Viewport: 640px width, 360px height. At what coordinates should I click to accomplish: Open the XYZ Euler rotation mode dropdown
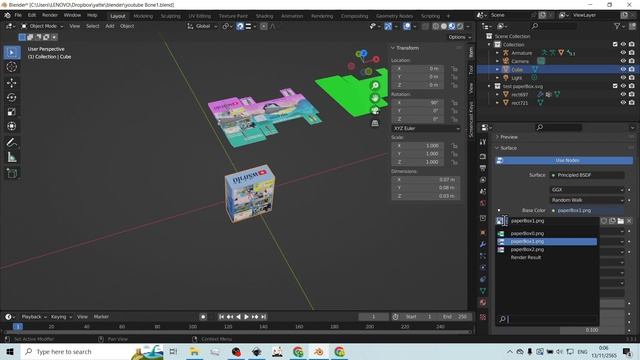(426, 128)
